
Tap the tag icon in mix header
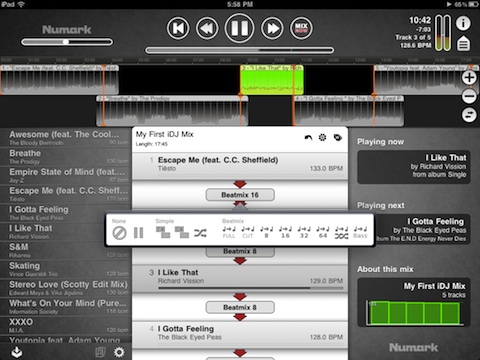click(338, 137)
